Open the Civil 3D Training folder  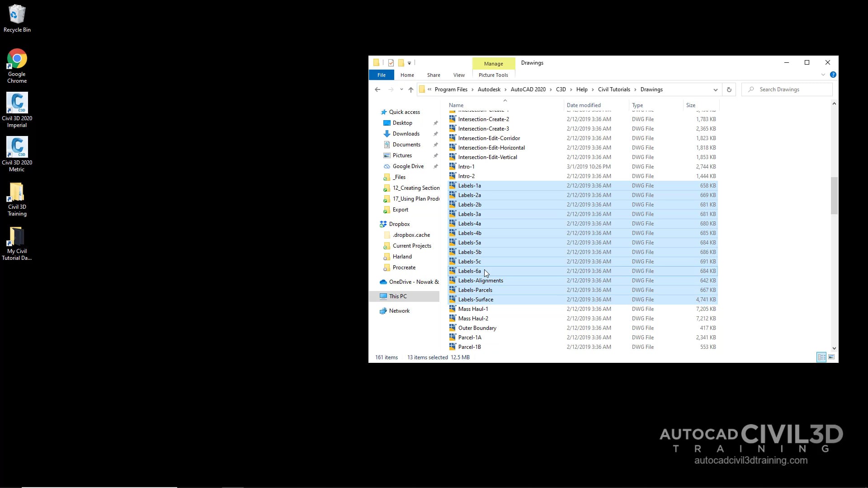tap(17, 192)
